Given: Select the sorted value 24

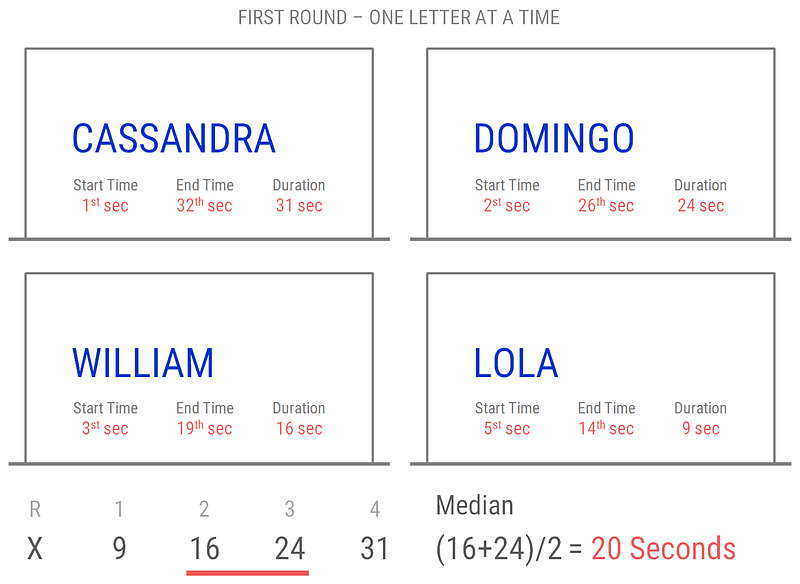Looking at the screenshot, I should point(289,549).
